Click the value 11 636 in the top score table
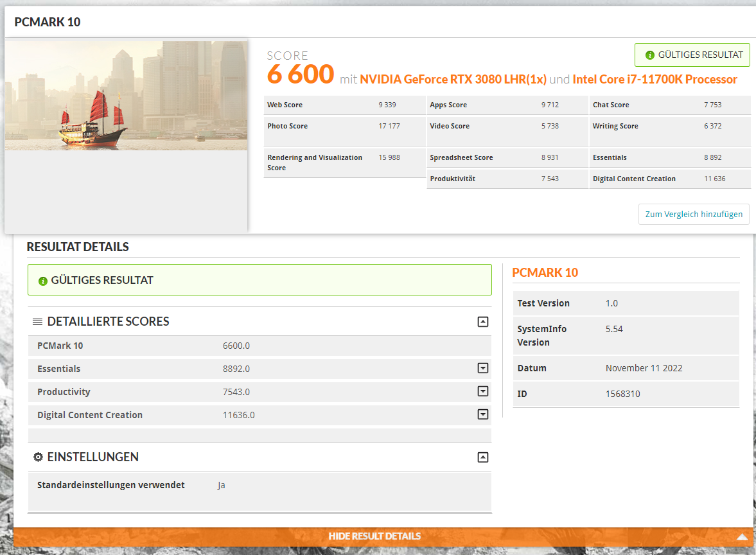756x555 pixels. 714,179
